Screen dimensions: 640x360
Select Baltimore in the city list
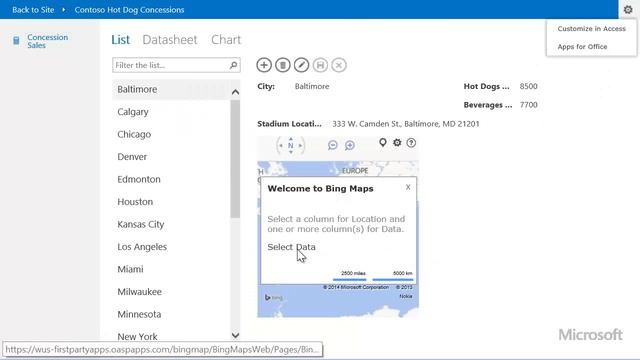pos(171,89)
